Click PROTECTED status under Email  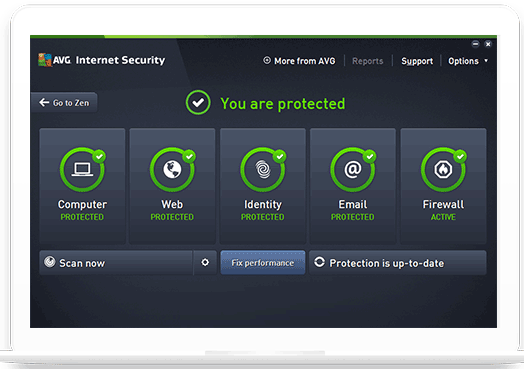click(353, 217)
